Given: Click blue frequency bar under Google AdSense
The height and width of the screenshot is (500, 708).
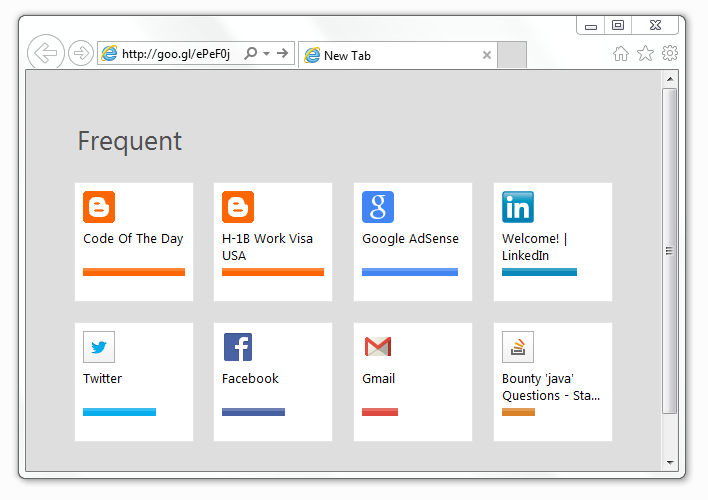Looking at the screenshot, I should coord(410,272).
